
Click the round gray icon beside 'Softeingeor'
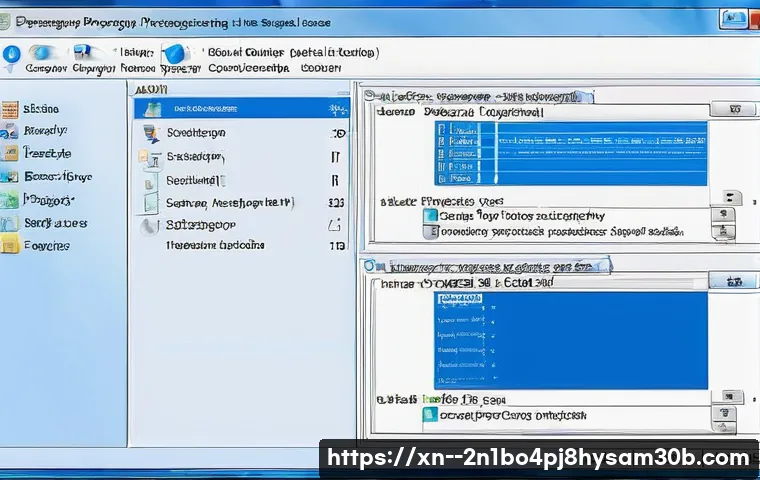(x=149, y=226)
